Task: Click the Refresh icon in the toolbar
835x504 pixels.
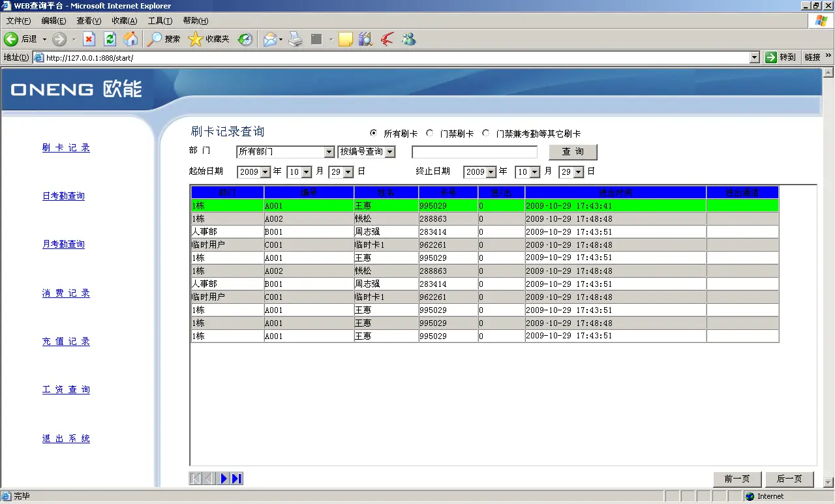Action: [109, 39]
